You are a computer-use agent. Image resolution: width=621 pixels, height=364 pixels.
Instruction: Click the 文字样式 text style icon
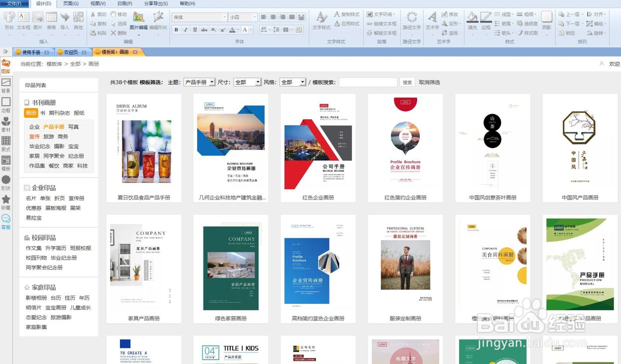321,21
